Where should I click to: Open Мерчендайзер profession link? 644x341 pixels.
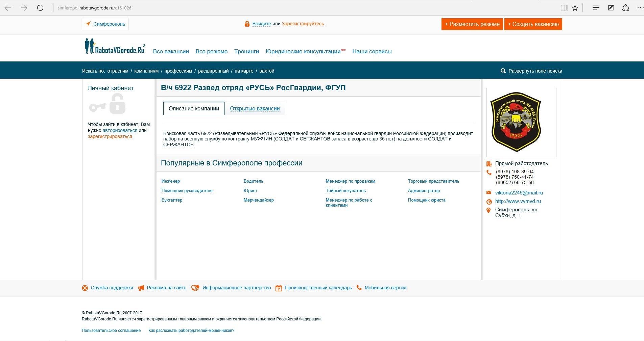coord(259,200)
